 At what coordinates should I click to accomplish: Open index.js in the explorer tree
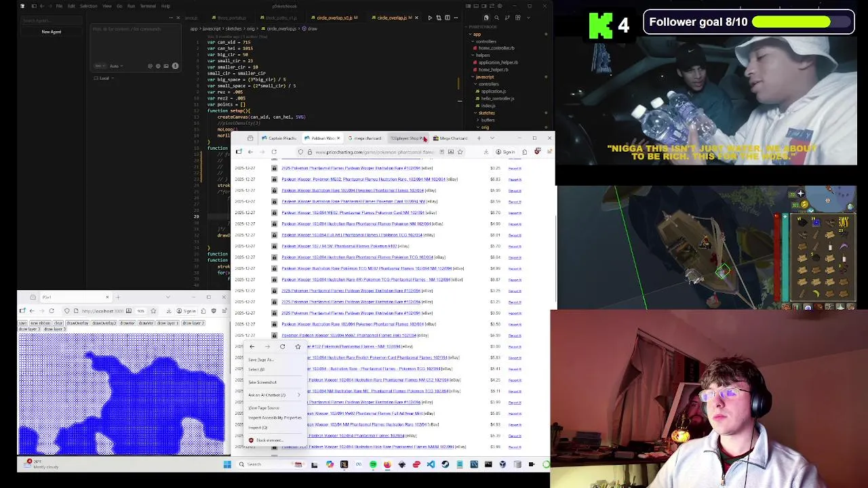tap(488, 106)
